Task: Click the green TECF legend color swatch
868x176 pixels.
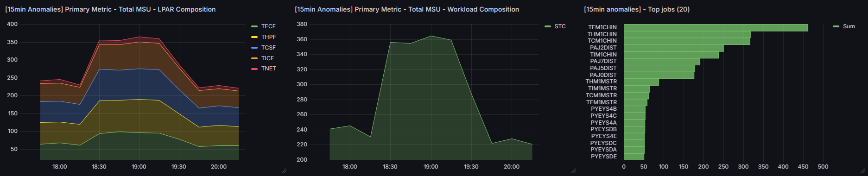Action: click(254, 26)
